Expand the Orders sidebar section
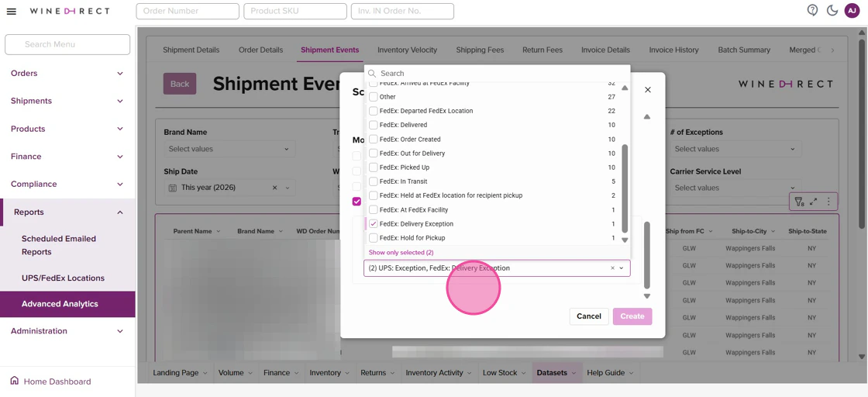The height and width of the screenshot is (397, 868). tap(67, 73)
